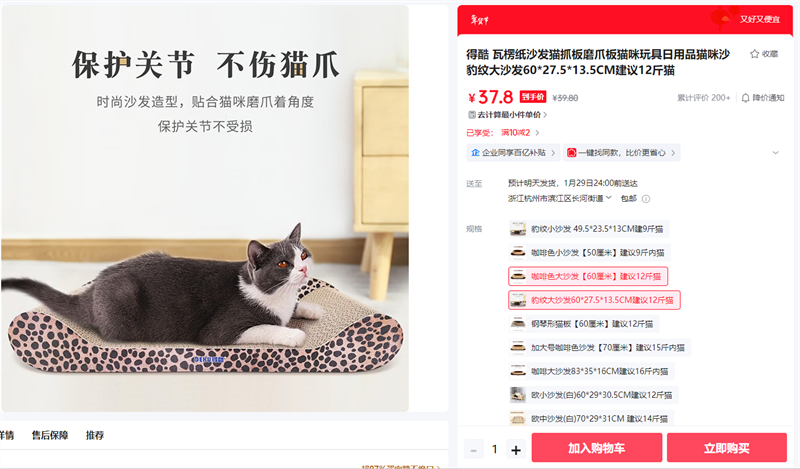The height and width of the screenshot is (469, 800).
Task: Click the 立即购买 button
Action: pos(727,448)
